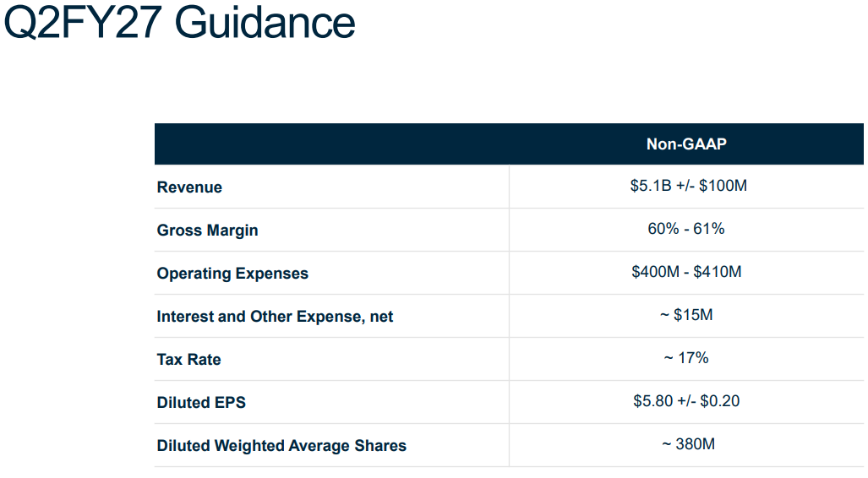Click the word Q2FY27 in the title

pos(83,22)
